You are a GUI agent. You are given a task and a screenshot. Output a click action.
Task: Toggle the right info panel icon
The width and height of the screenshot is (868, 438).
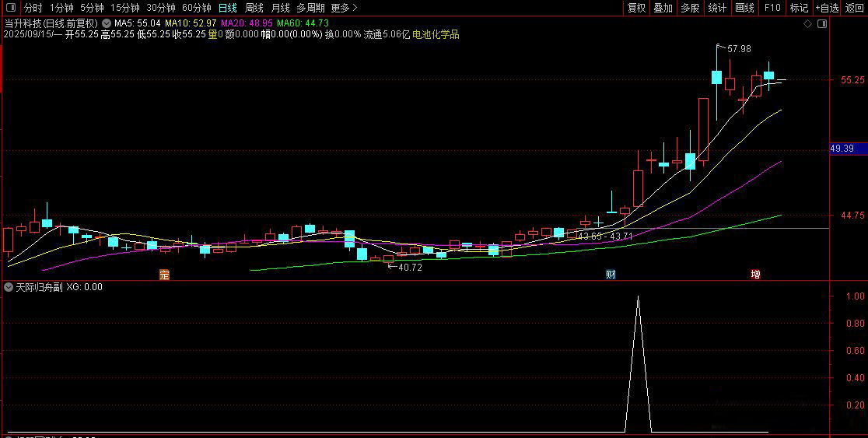tap(822, 24)
